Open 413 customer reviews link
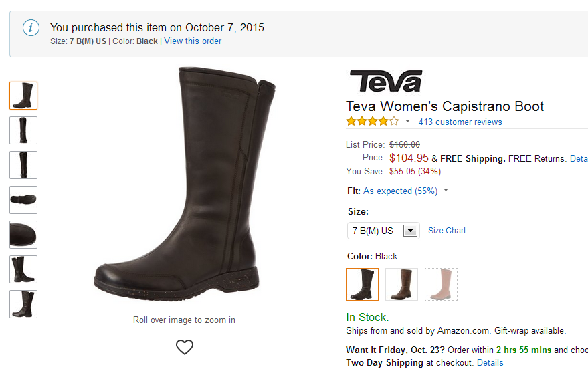The height and width of the screenshot is (373, 588). 460,122
